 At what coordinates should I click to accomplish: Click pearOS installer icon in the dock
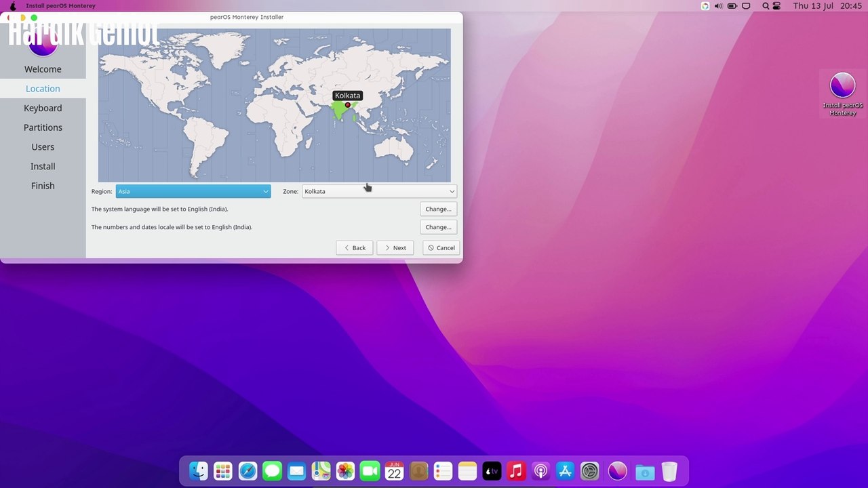pyautogui.click(x=617, y=470)
